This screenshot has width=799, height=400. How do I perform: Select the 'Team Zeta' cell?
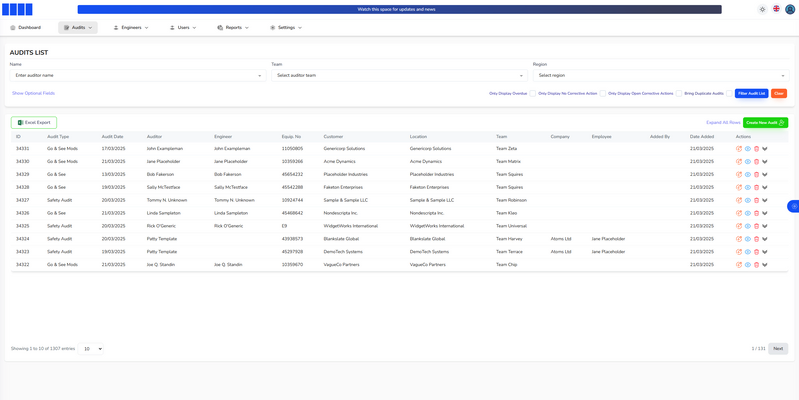pyautogui.click(x=506, y=148)
